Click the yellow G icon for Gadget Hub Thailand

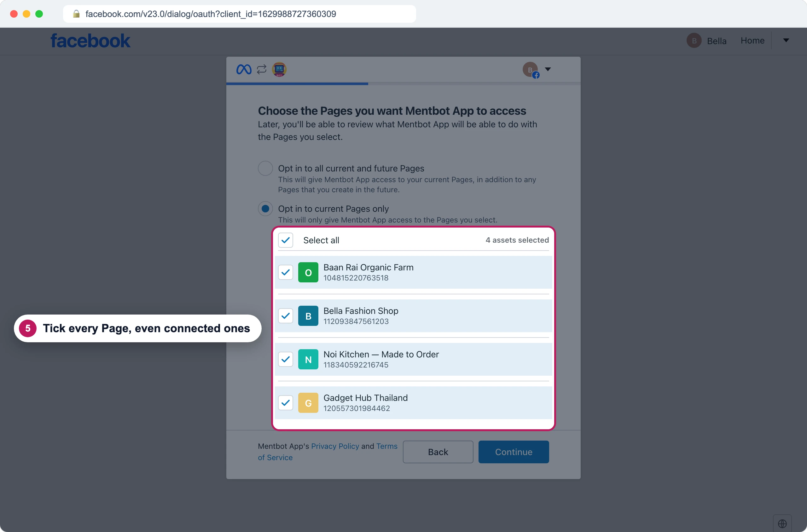(x=308, y=403)
